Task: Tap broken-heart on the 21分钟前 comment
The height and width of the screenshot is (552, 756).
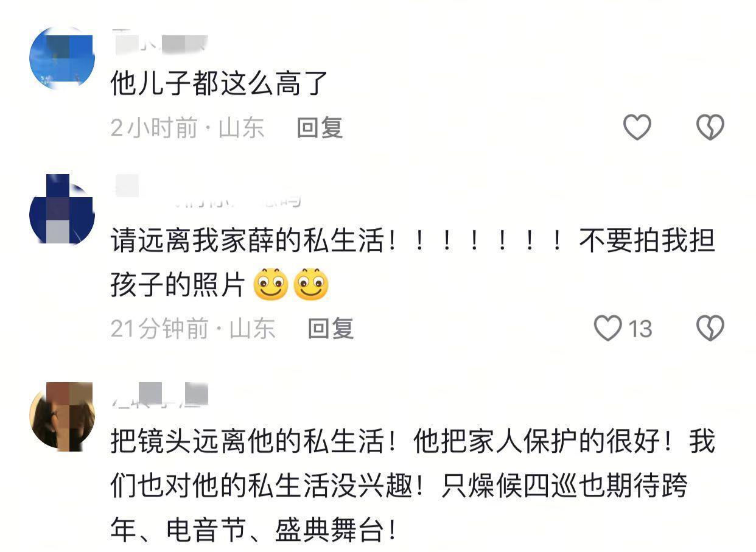Action: tap(710, 328)
